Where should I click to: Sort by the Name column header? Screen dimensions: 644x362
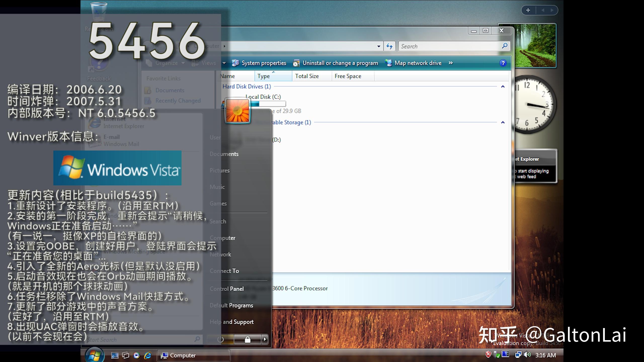(235, 76)
